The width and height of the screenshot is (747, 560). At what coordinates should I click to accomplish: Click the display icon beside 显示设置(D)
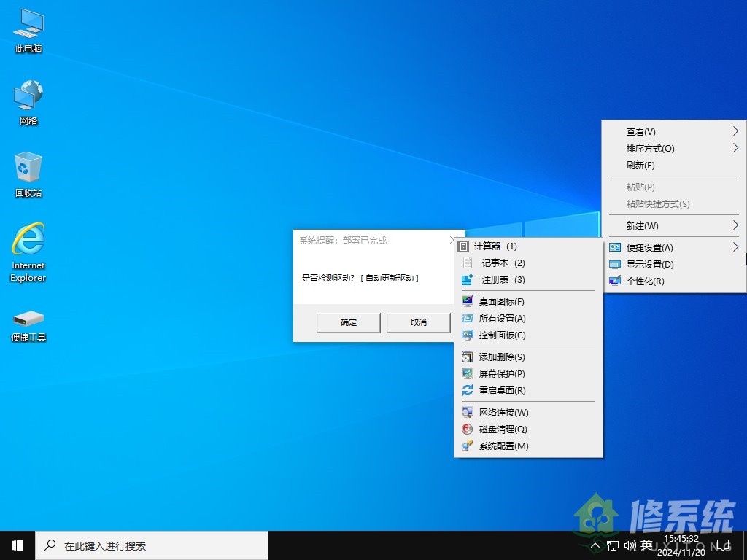[x=615, y=264]
